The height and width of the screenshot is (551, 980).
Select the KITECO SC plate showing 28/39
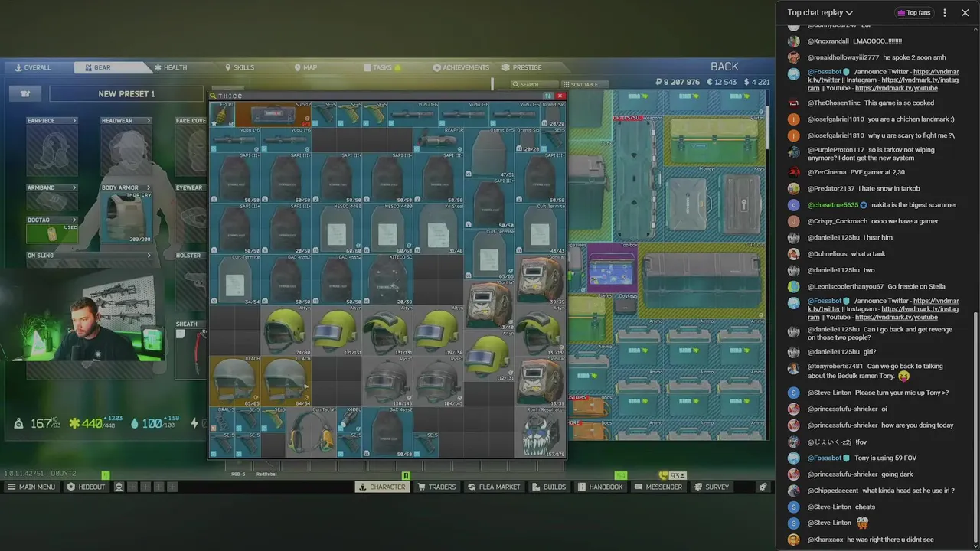pos(388,279)
